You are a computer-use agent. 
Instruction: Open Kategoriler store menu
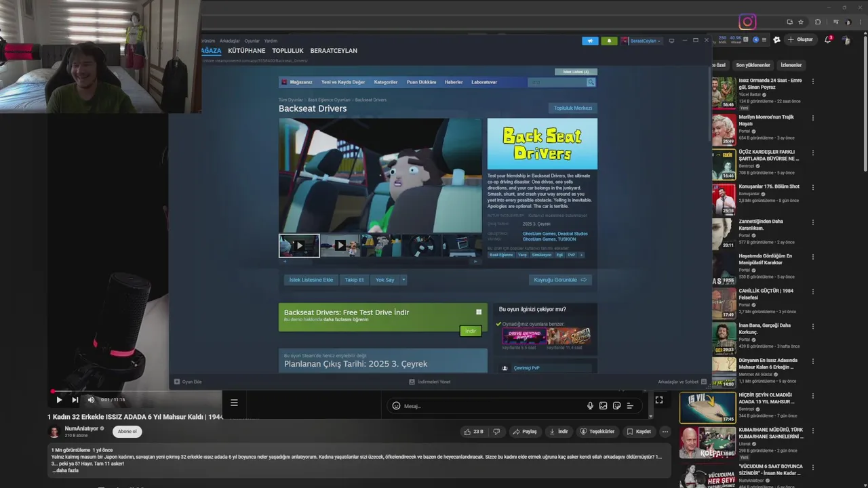click(386, 82)
